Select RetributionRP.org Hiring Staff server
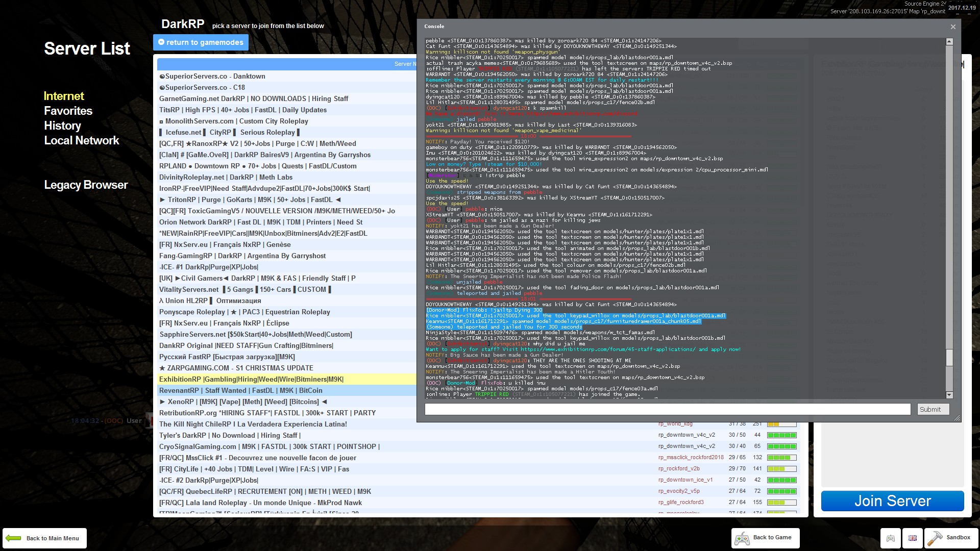Screen dimensions: 980x551 (287, 413)
